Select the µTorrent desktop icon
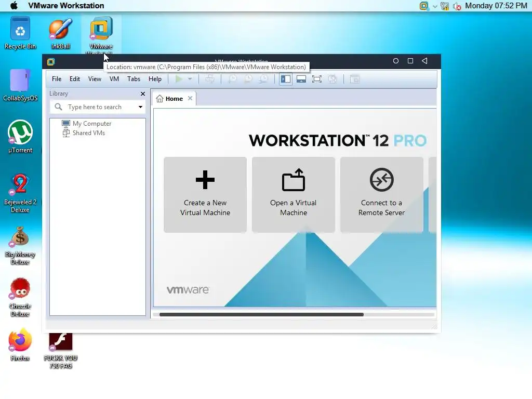Viewport: 532px width, 399px height. click(20, 137)
